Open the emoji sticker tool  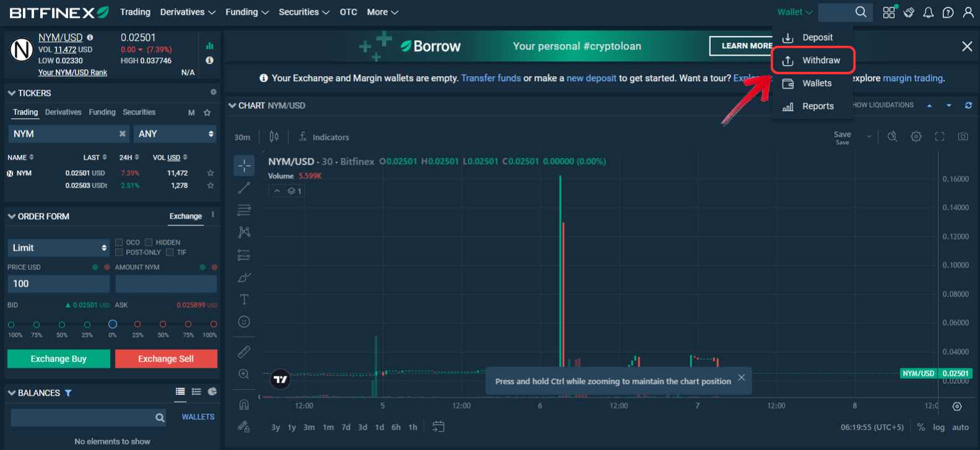(244, 322)
